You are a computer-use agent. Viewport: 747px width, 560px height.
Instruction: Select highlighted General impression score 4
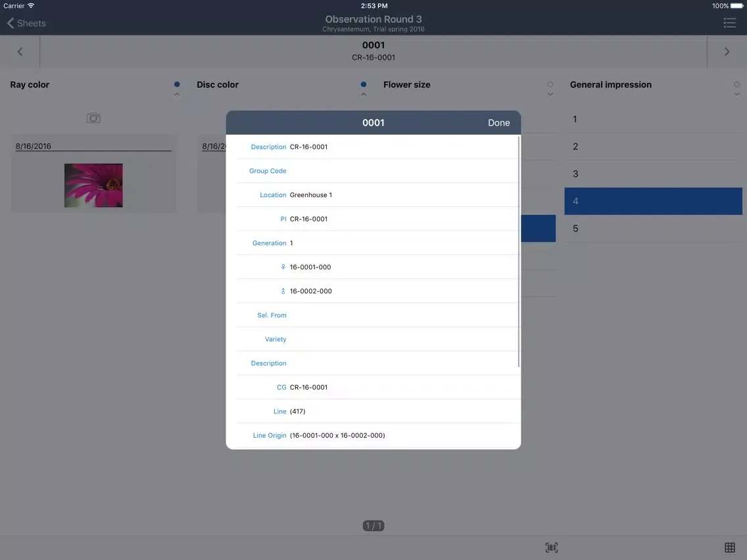[x=653, y=201]
